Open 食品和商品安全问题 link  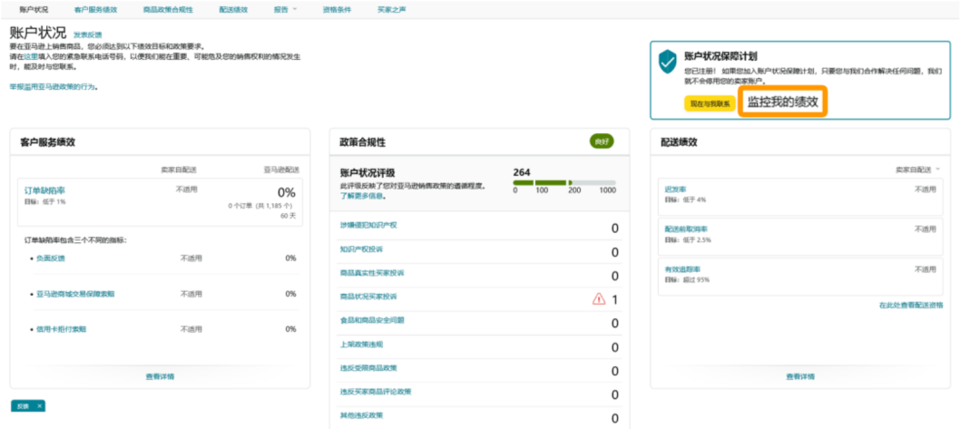[372, 320]
